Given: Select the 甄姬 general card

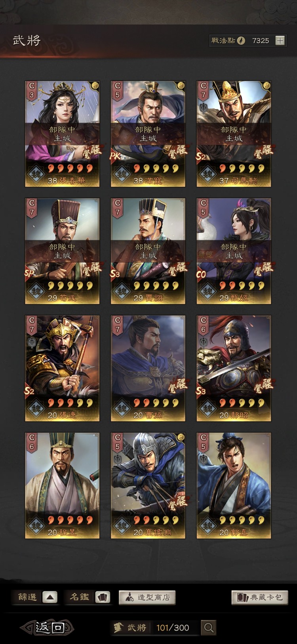Looking at the screenshot, I should (234, 251).
